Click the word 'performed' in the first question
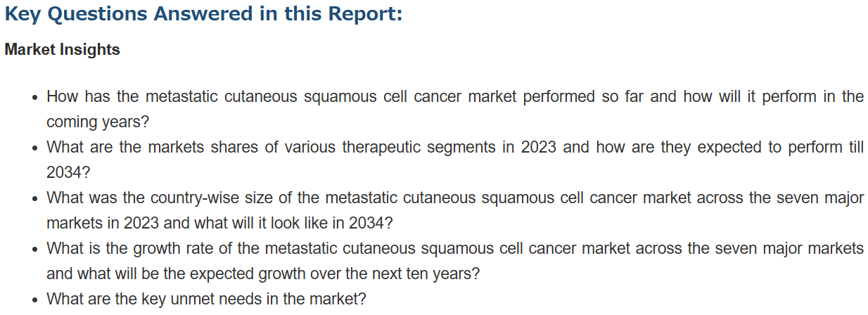The width and height of the screenshot is (868, 315). [x=559, y=96]
